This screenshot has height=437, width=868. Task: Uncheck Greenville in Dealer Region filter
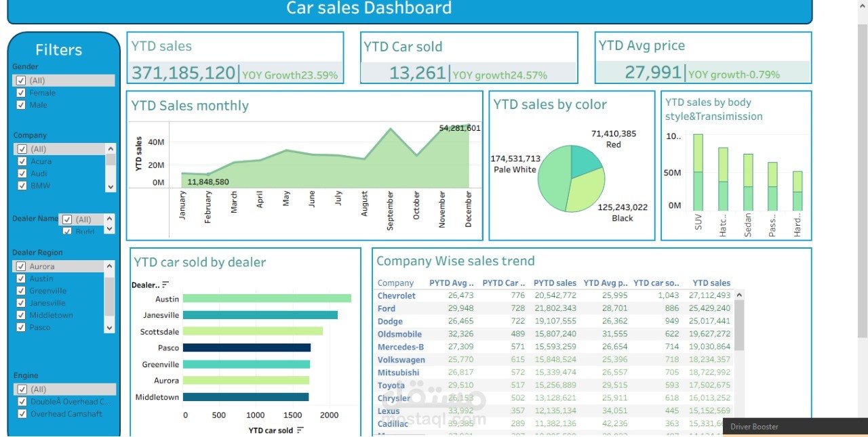click(x=22, y=291)
